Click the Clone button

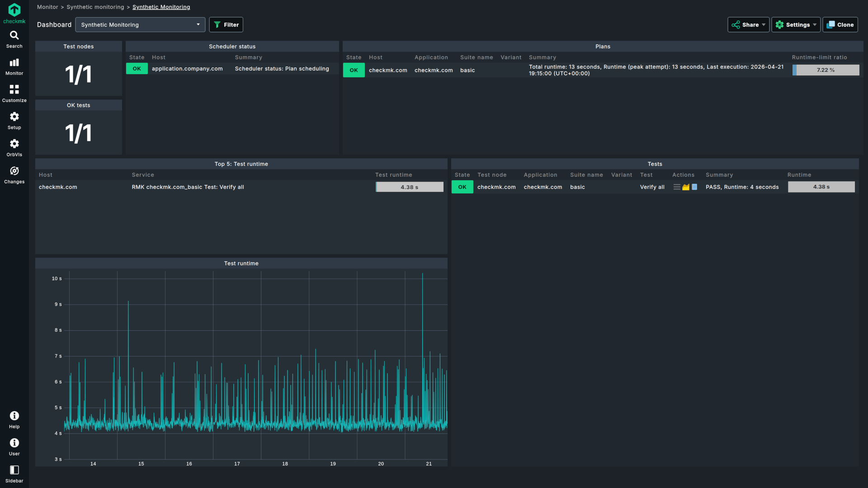coord(840,25)
